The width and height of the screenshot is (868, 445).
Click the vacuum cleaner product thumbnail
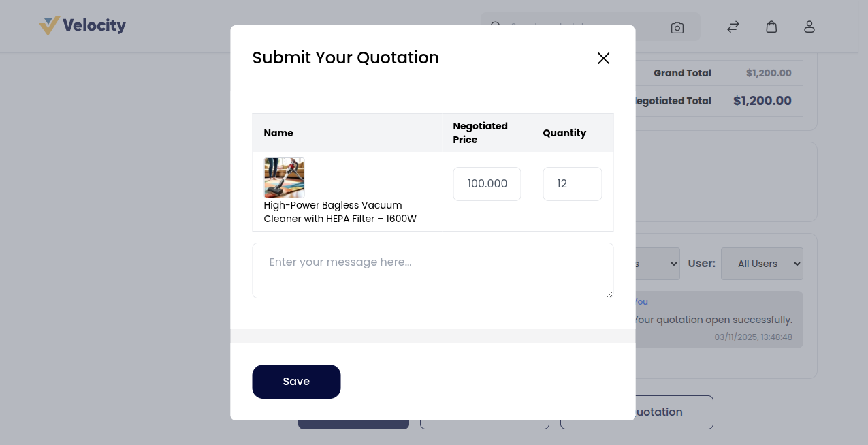click(x=284, y=177)
